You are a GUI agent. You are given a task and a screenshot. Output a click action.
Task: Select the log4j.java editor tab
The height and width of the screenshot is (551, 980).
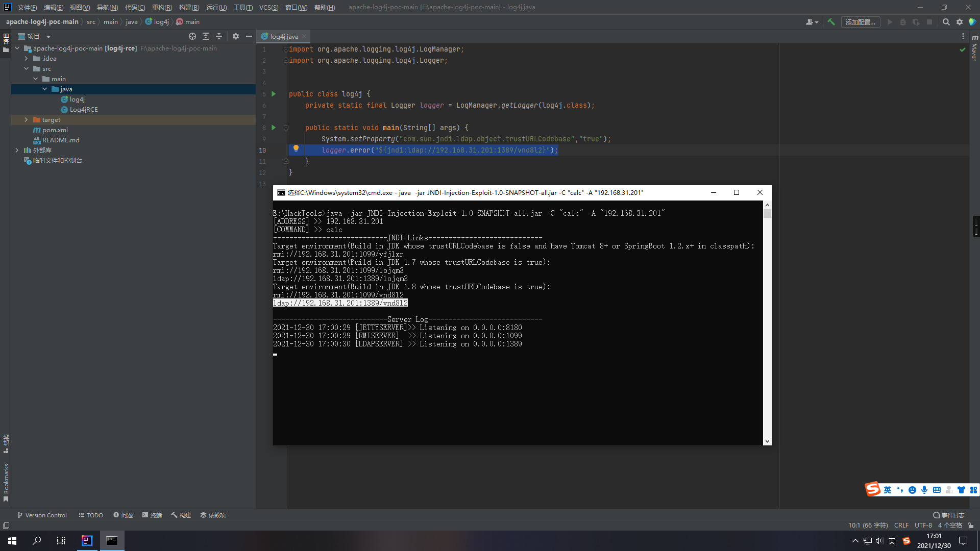[284, 36]
